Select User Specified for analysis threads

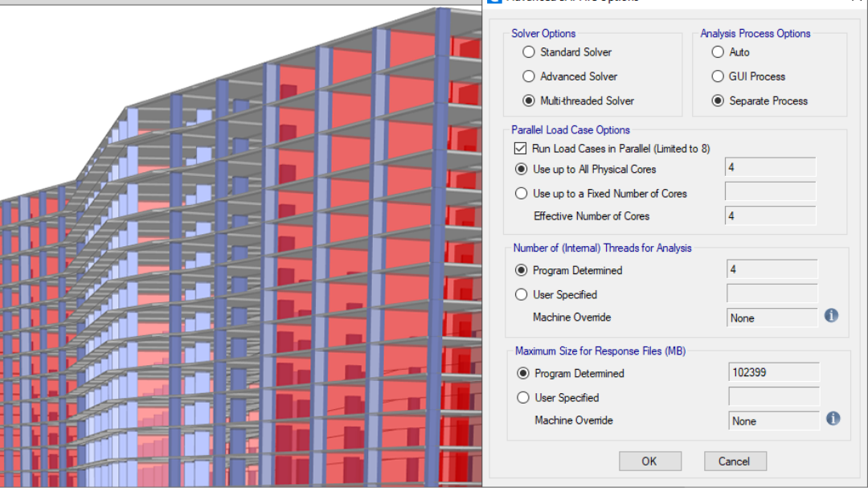tap(522, 295)
